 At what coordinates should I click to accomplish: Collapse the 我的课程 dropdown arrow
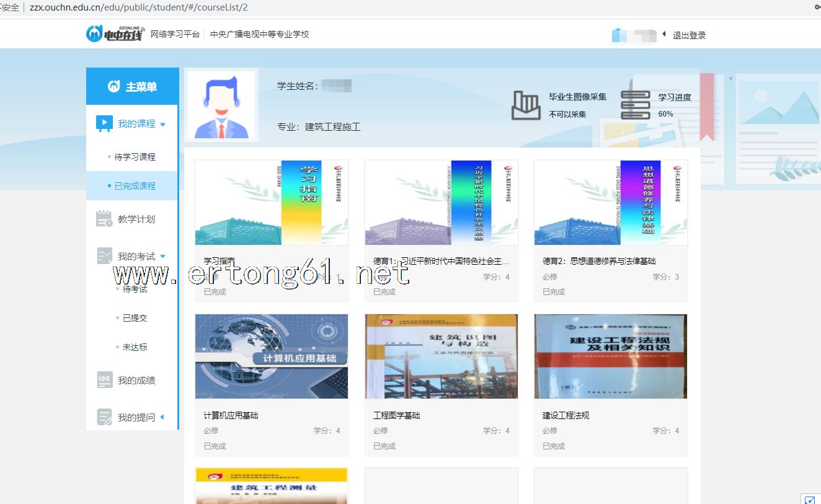click(163, 125)
